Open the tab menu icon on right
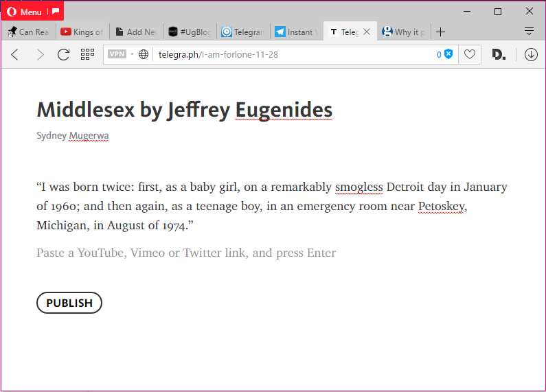Image resolution: width=546 pixels, height=392 pixels. (x=529, y=32)
